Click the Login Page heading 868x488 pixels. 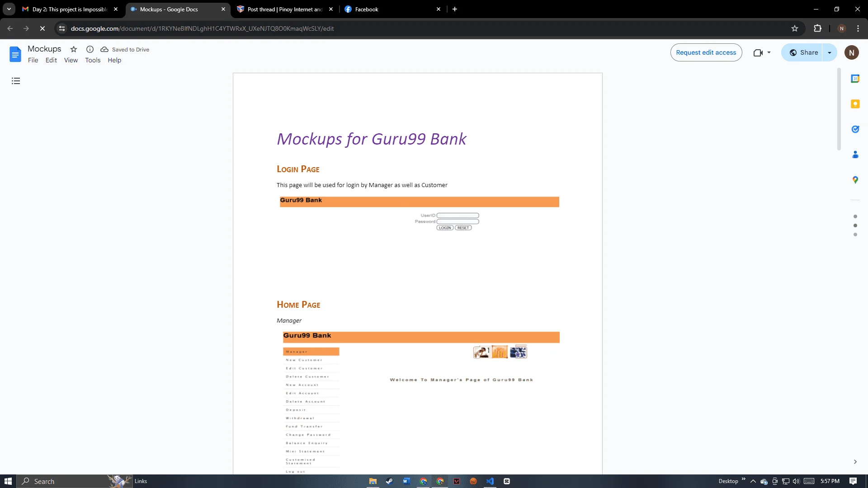click(298, 169)
